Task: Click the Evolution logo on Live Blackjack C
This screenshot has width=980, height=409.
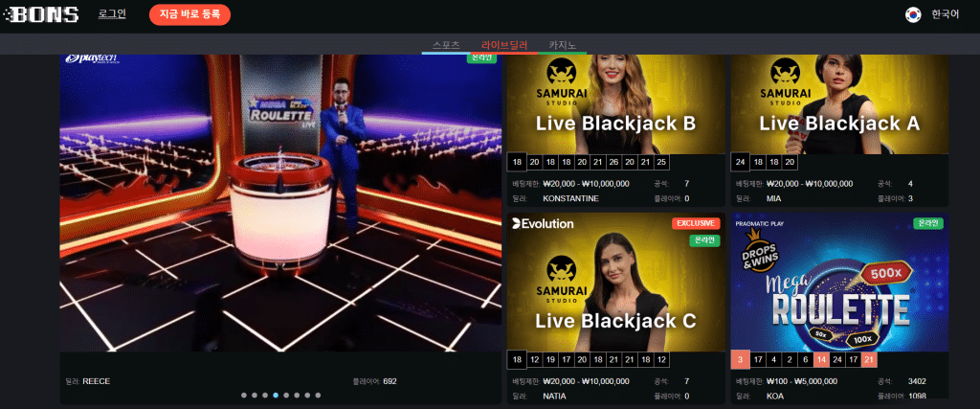Action: pyautogui.click(x=543, y=223)
